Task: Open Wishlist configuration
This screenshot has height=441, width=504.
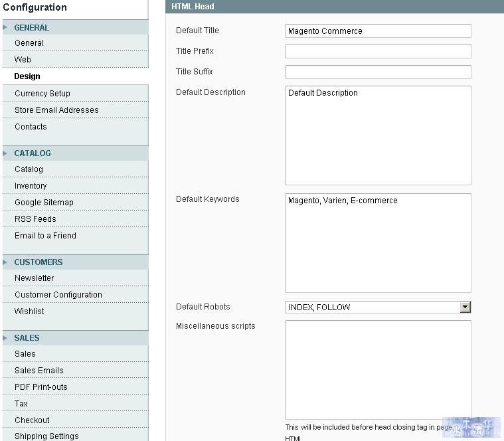Action: click(x=75, y=311)
